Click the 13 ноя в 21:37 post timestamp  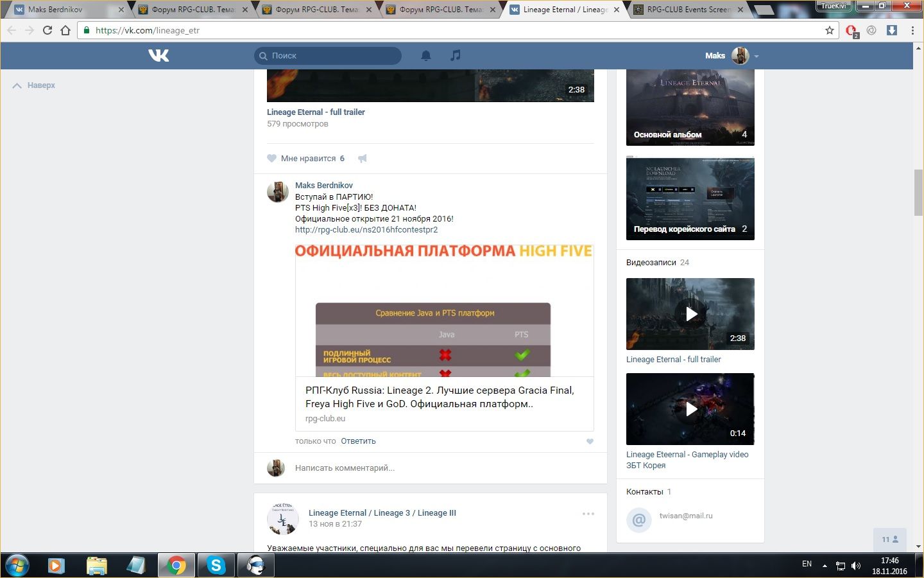pyautogui.click(x=335, y=524)
